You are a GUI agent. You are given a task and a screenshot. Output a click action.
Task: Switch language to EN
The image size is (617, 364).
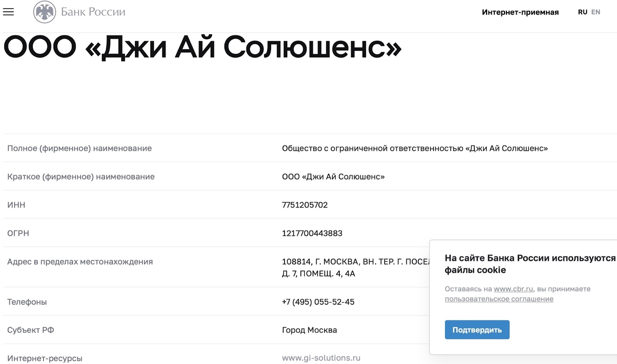coord(596,12)
